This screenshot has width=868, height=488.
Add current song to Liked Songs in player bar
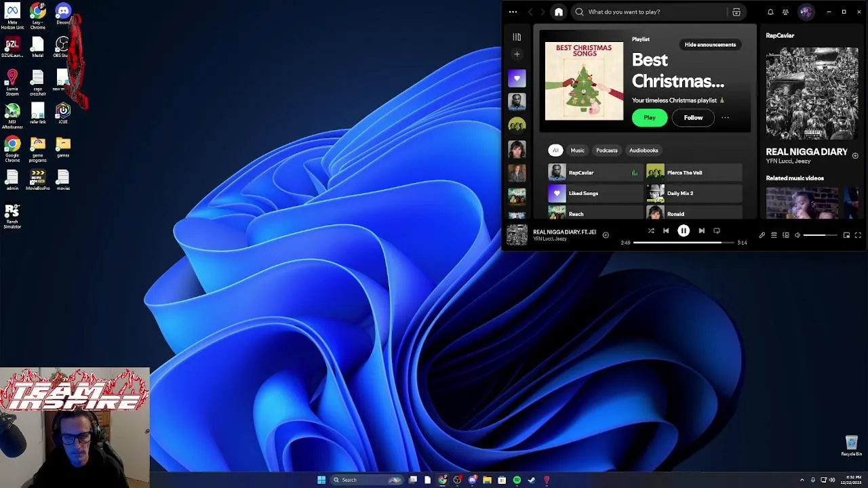[606, 235]
